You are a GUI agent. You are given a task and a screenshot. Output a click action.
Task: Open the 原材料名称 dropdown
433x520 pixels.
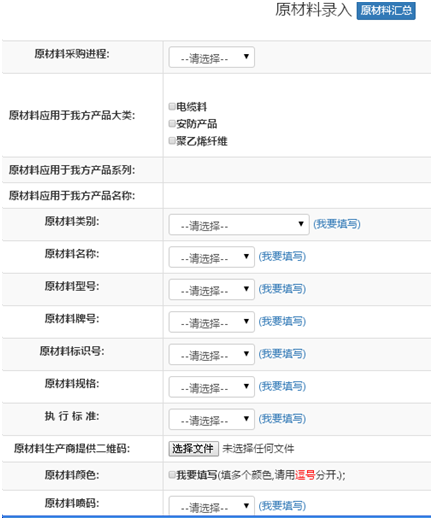(212, 257)
